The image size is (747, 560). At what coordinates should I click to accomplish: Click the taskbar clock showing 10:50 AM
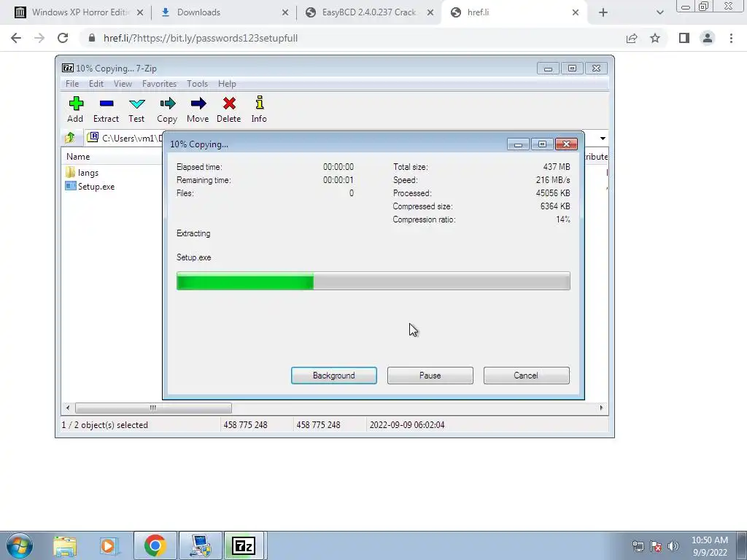(x=709, y=546)
